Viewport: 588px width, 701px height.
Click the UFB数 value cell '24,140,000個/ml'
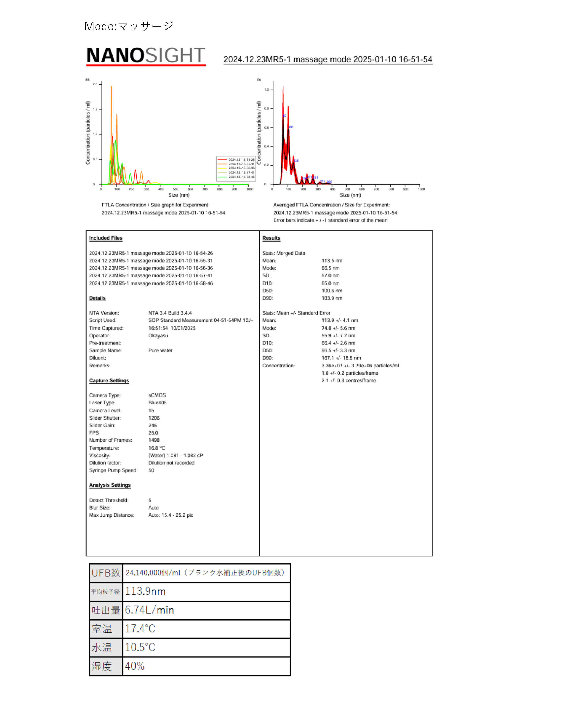tap(206, 573)
